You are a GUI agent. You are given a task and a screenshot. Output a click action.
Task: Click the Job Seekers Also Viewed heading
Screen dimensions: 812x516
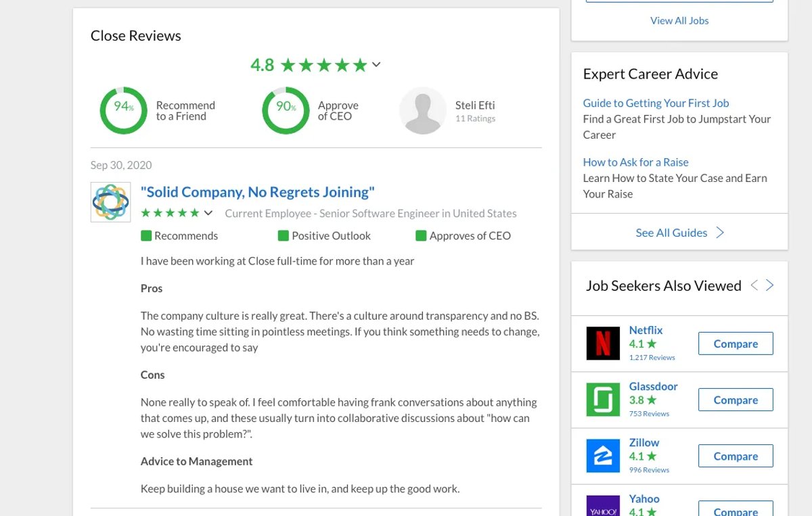point(664,285)
